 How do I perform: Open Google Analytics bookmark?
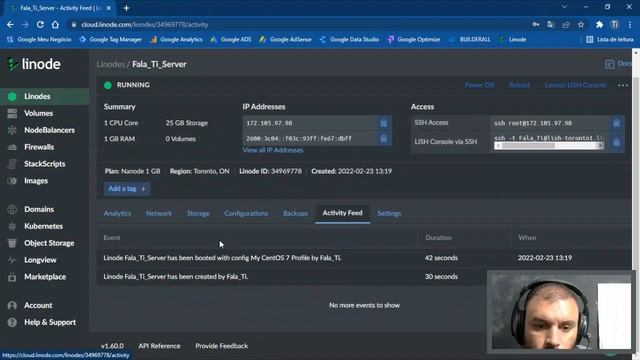[176, 40]
